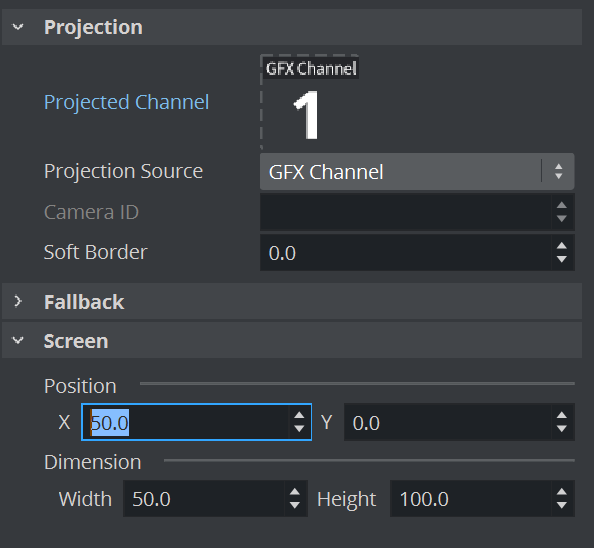Open the Projection Source dropdown
This screenshot has height=548, width=594.
click(x=417, y=172)
